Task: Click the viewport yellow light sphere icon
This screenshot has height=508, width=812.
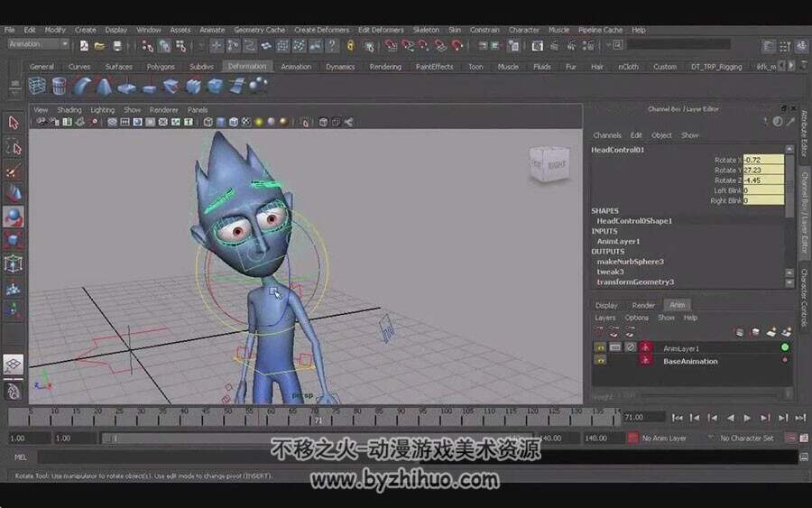Action: tap(259, 122)
